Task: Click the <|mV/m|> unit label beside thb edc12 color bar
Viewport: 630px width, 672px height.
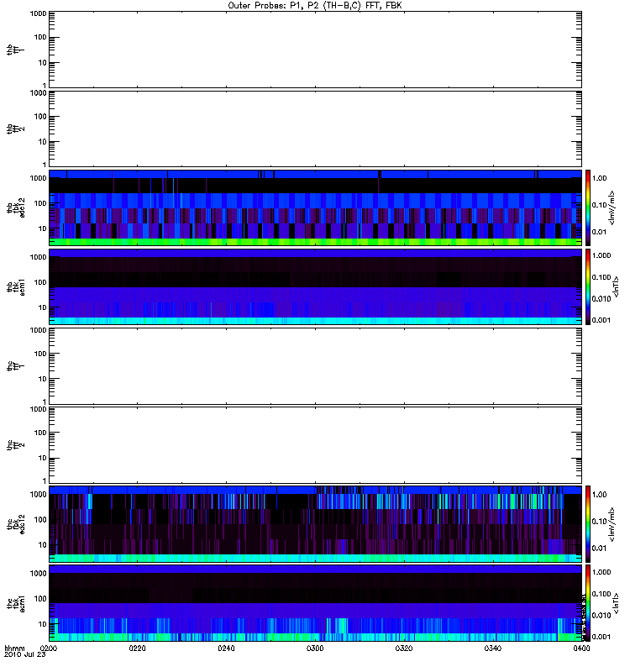Action: click(x=612, y=207)
